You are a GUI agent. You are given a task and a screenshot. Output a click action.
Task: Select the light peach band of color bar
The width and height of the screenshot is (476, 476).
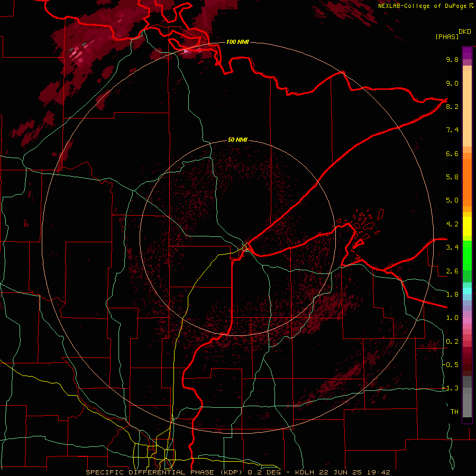click(467, 108)
